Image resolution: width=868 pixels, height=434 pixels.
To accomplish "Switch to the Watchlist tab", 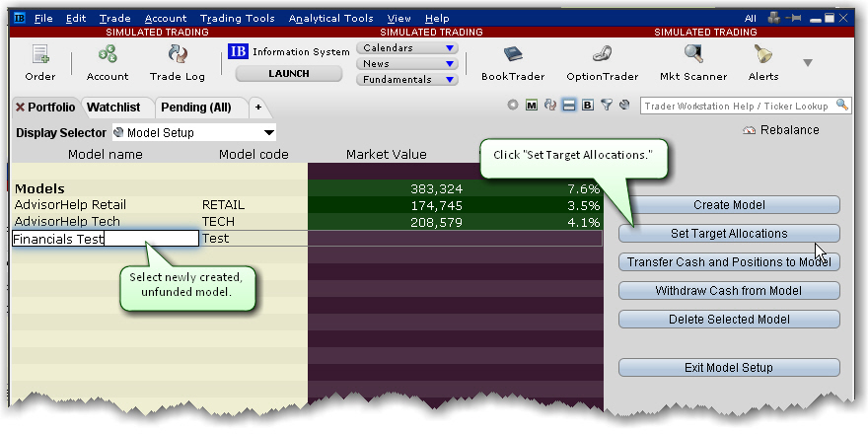I will click(x=112, y=106).
